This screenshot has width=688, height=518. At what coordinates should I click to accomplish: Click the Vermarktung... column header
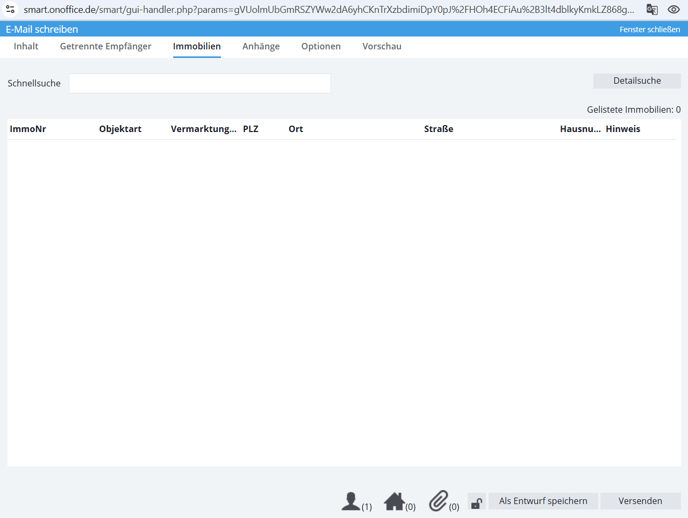tap(203, 129)
